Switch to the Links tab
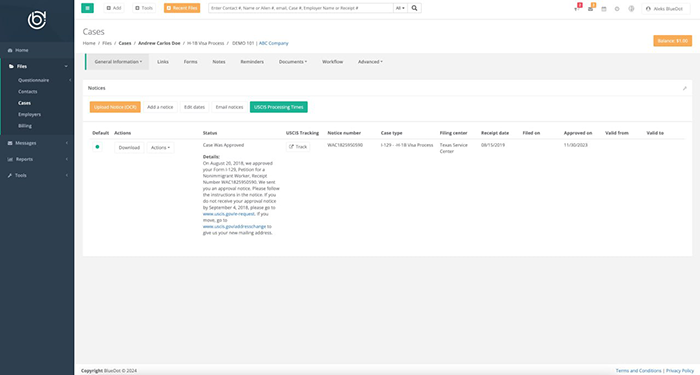The width and height of the screenshot is (700, 375). [x=163, y=62]
